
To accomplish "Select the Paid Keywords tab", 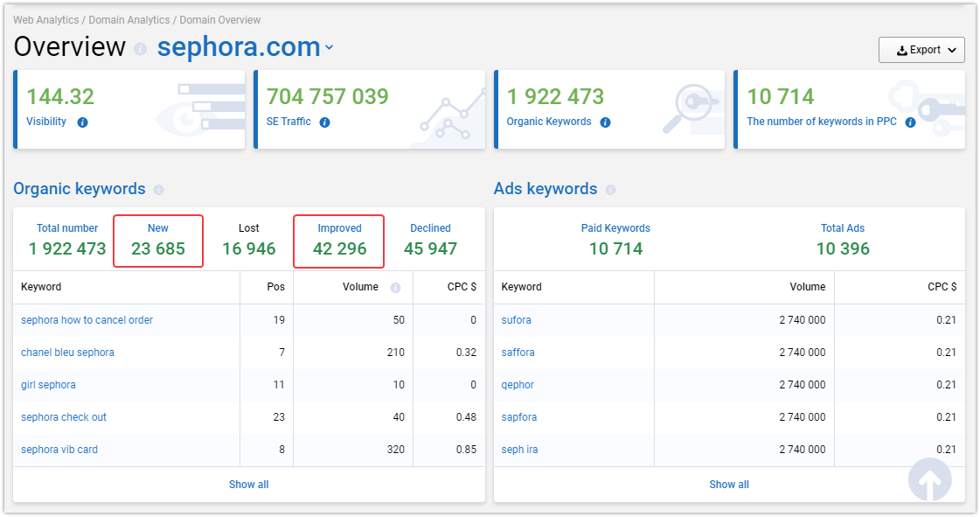I will pyautogui.click(x=615, y=241).
